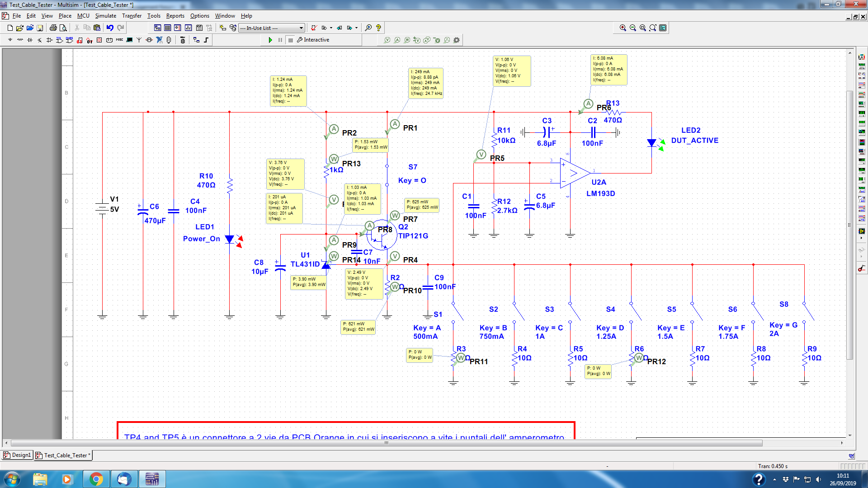Run the simulation

point(270,40)
